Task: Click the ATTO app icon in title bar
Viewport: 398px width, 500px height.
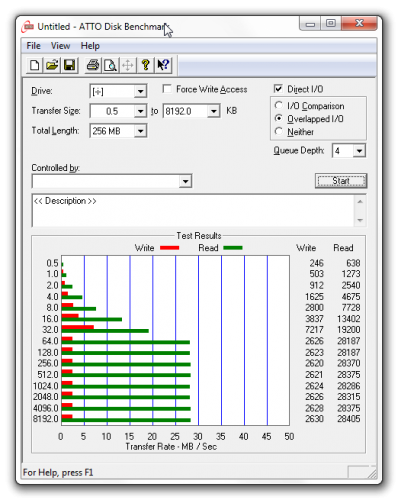Action: point(28,27)
